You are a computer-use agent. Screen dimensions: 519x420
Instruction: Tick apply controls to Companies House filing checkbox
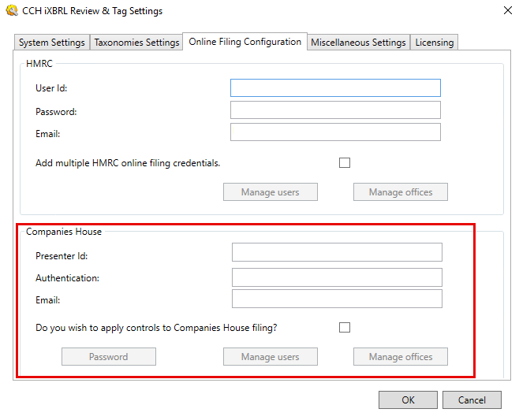(x=345, y=327)
